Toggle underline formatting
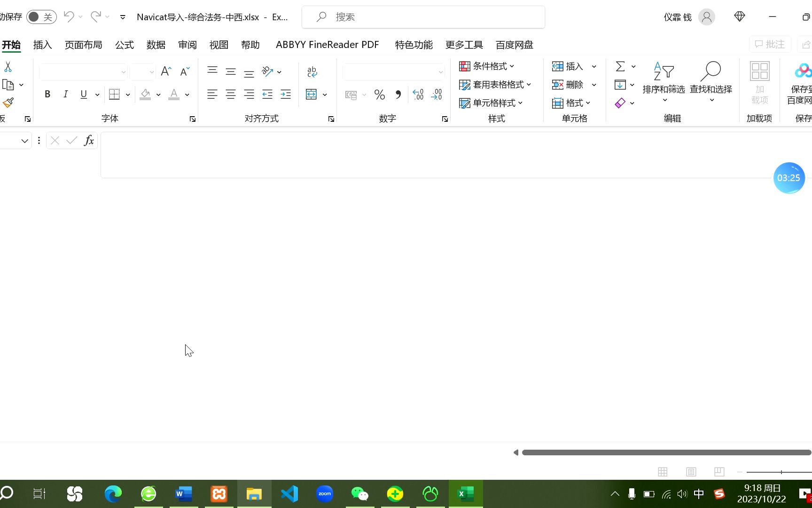This screenshot has width=812, height=508. coord(84,94)
